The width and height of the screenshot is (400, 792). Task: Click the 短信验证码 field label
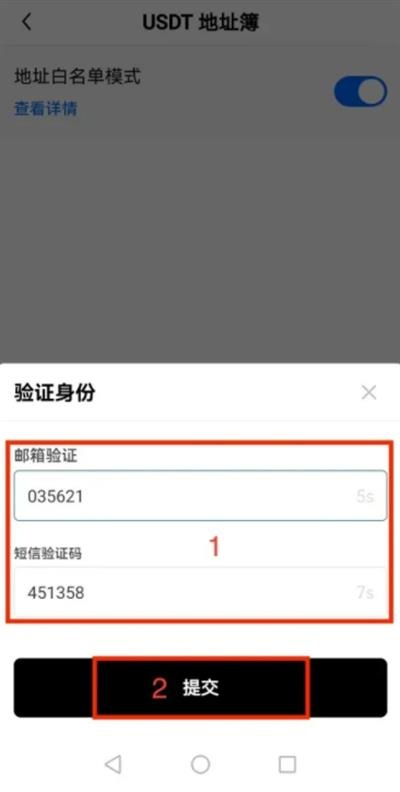tap(47, 554)
